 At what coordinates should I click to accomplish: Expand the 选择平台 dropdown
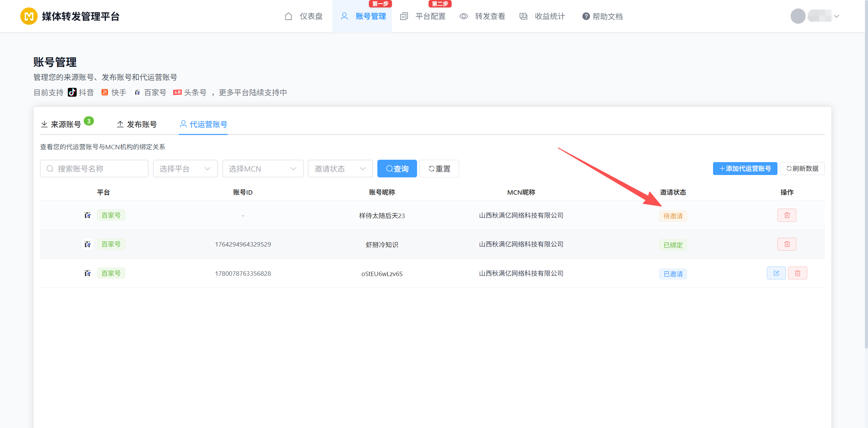tap(185, 169)
